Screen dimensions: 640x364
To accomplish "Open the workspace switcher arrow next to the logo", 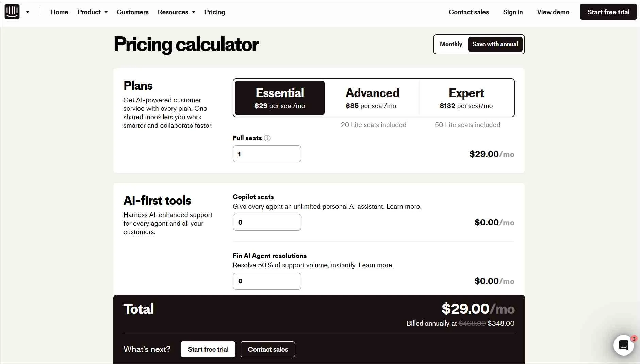I will (x=28, y=12).
